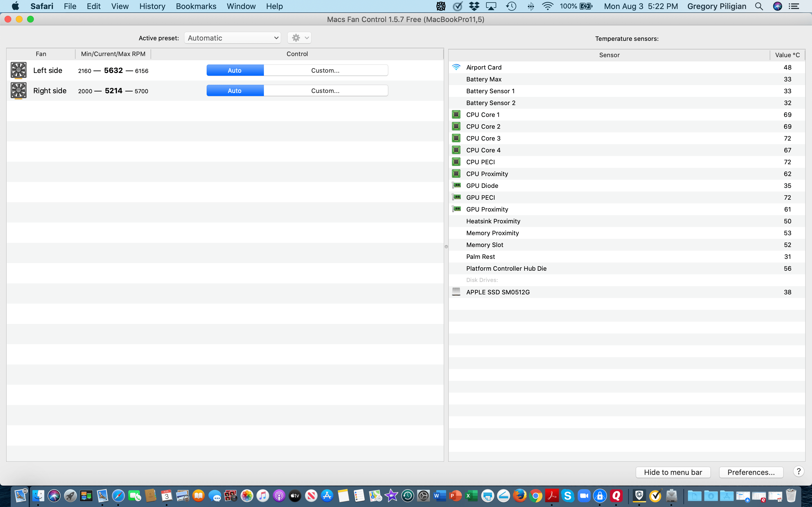Switch the Right side fan to Custom
This screenshot has height=507, width=812.
325,90
